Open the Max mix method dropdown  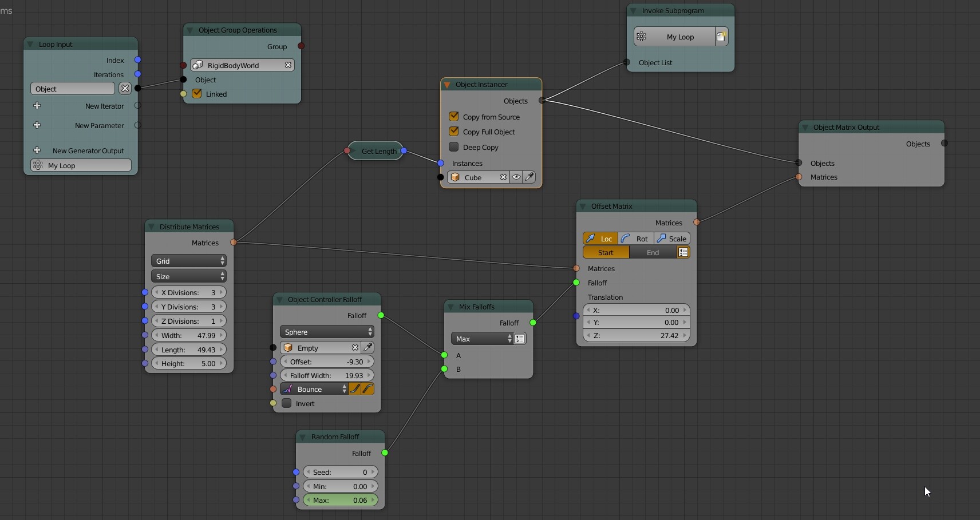coord(482,339)
